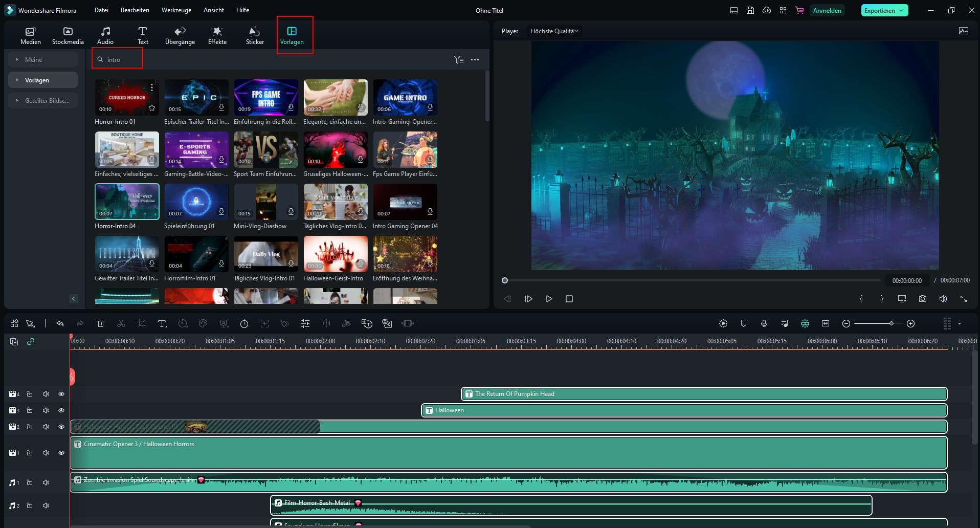
Task: Click the undo icon in timeline toolbar
Action: pos(60,323)
